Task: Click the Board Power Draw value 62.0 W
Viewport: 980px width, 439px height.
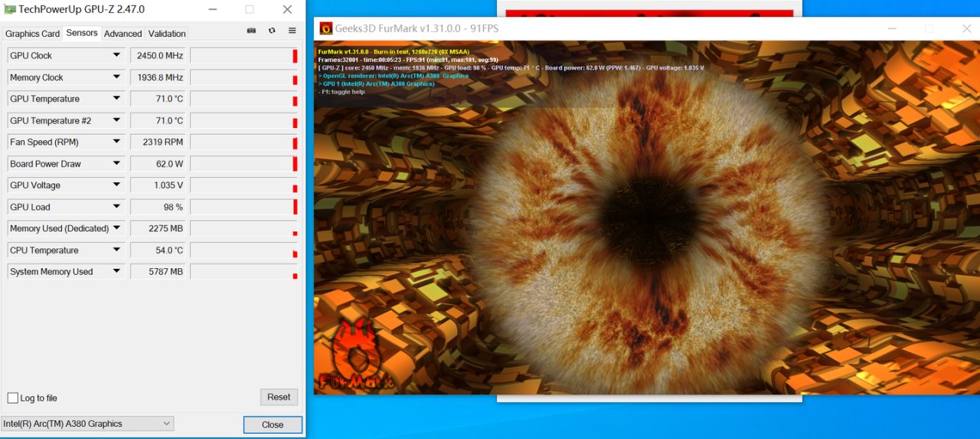Action: pos(158,163)
